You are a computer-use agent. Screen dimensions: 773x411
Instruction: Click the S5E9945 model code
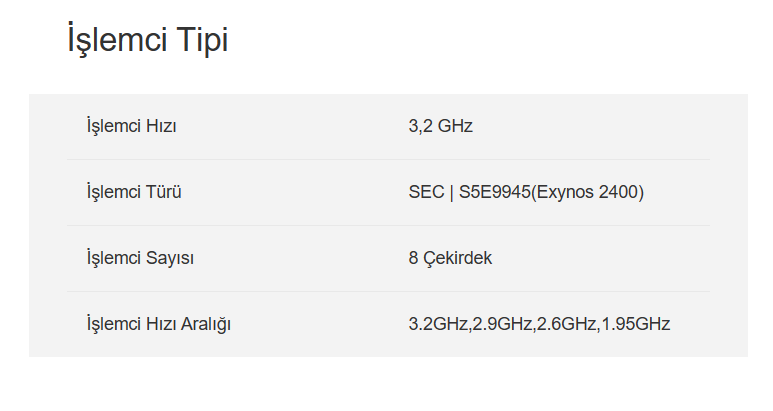494,192
